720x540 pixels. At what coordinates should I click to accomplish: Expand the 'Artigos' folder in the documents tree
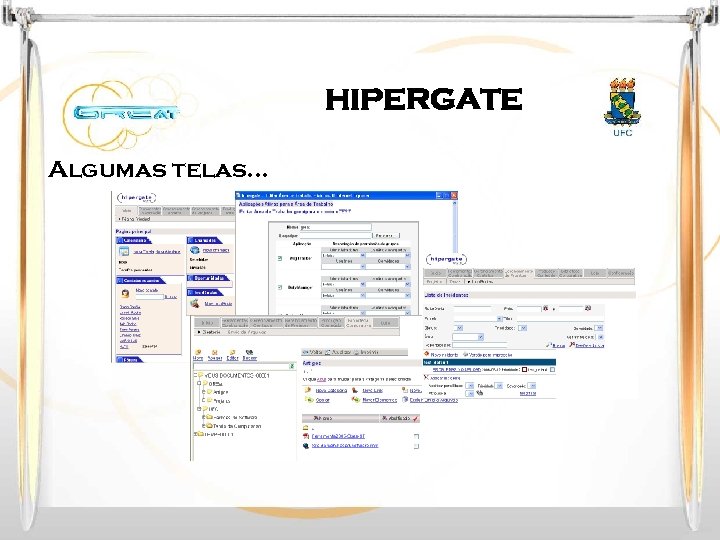point(204,392)
